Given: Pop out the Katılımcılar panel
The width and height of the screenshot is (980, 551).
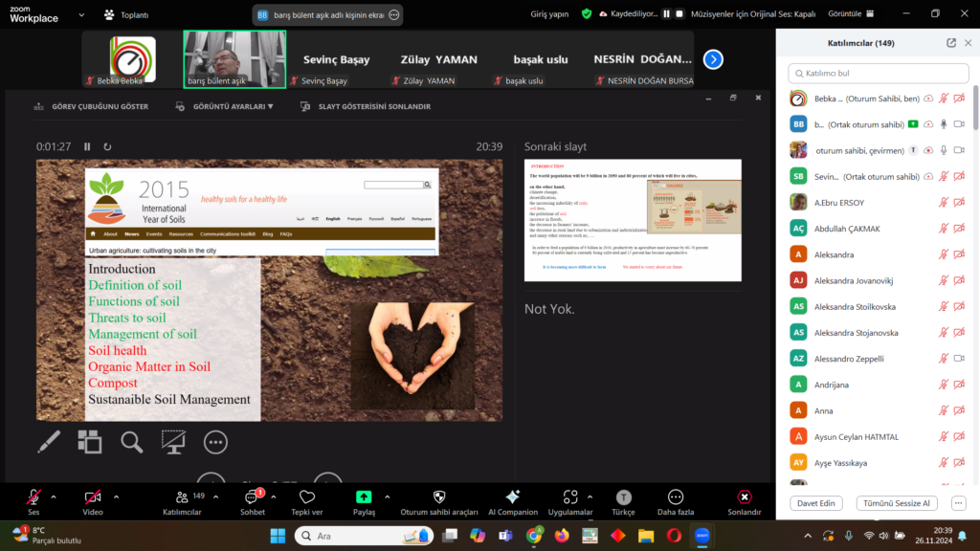Looking at the screenshot, I should tap(950, 43).
